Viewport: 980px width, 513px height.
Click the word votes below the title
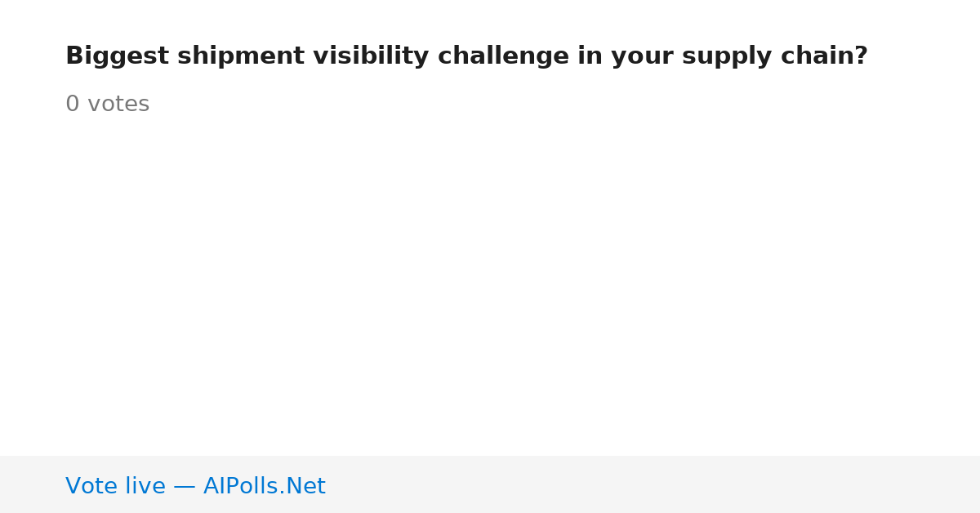[118, 105]
